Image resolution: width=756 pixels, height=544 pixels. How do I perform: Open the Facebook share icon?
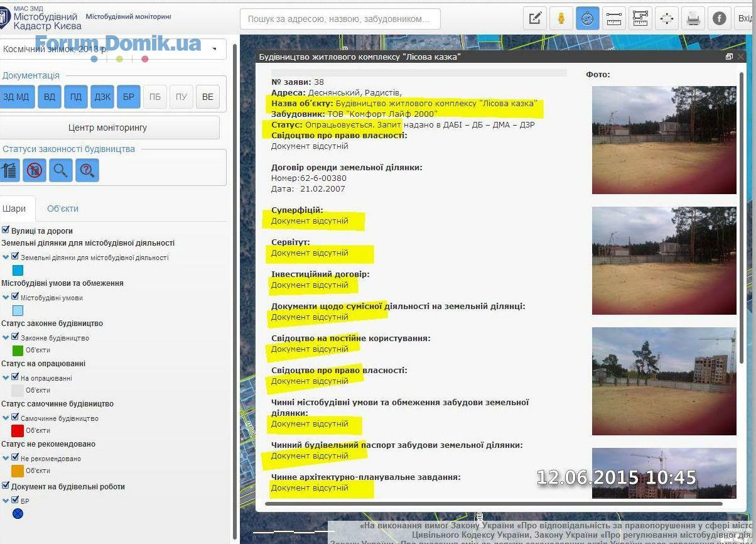click(x=720, y=18)
